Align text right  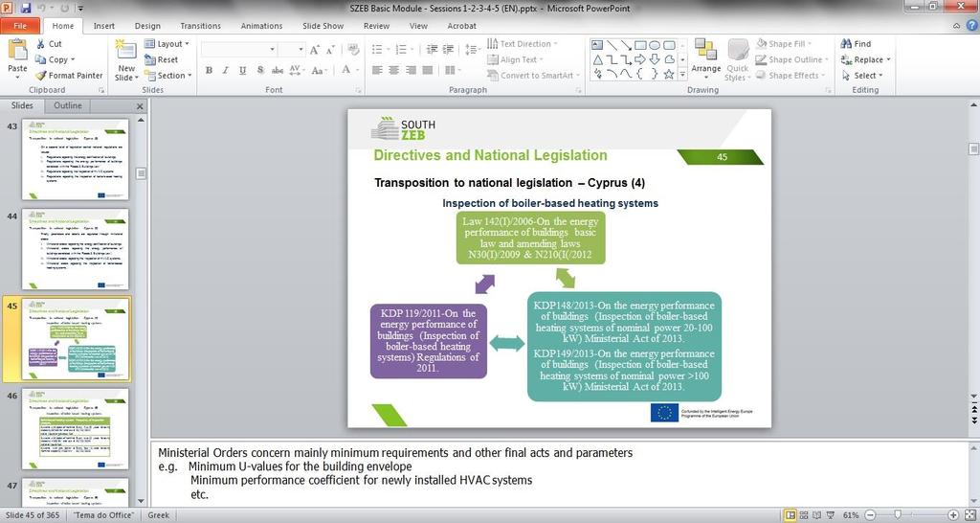tap(411, 70)
